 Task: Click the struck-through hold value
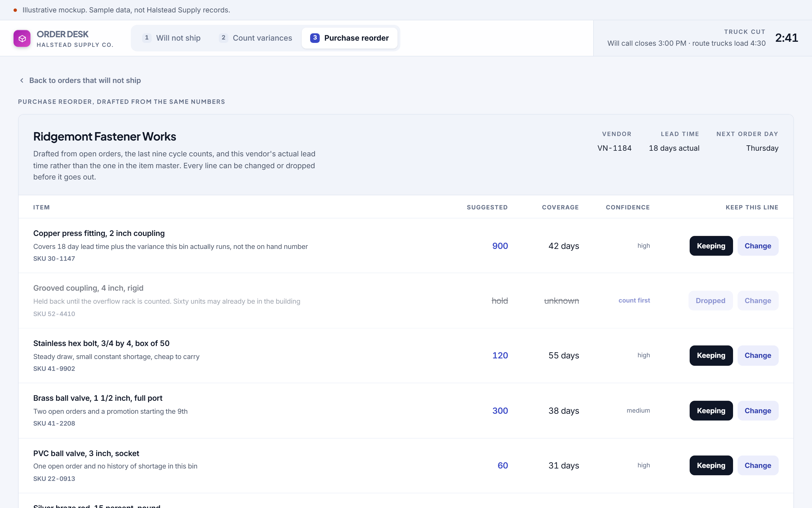pyautogui.click(x=500, y=301)
